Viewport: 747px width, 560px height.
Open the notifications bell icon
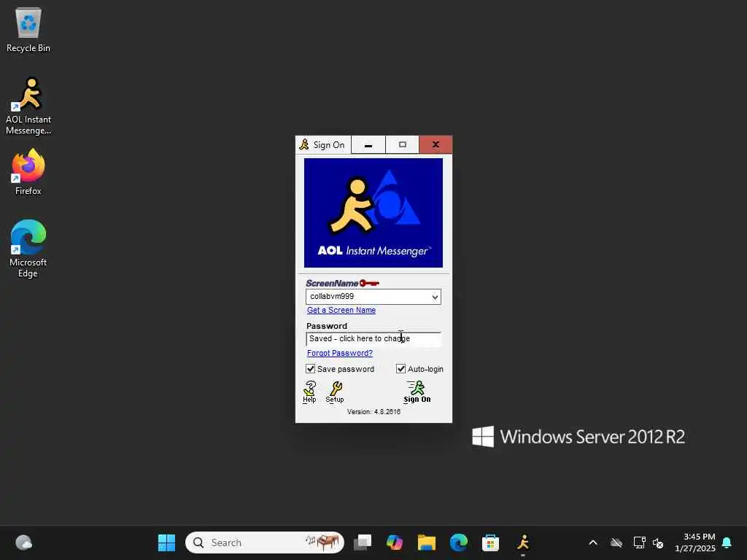(x=727, y=542)
